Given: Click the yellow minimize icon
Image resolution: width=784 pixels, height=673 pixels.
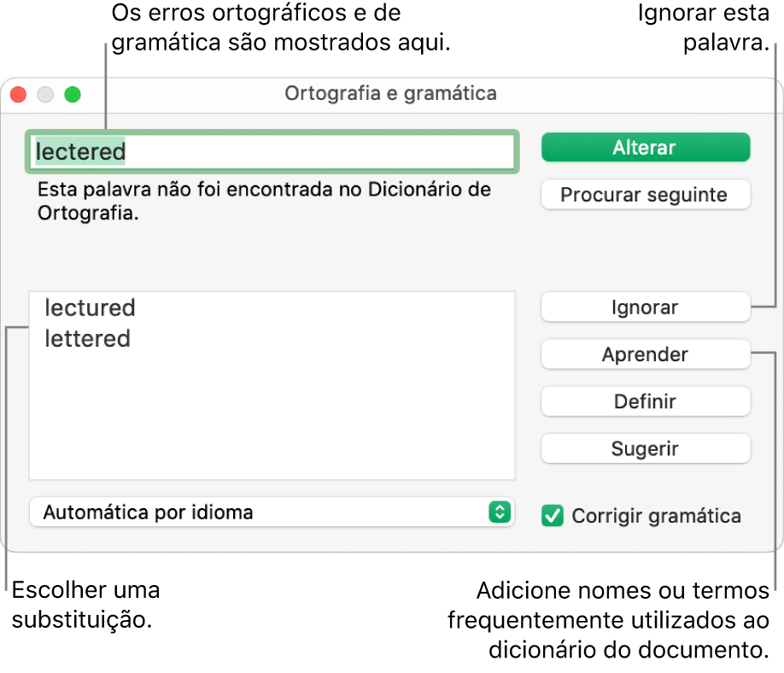Looking at the screenshot, I should pyautogui.click(x=45, y=95).
